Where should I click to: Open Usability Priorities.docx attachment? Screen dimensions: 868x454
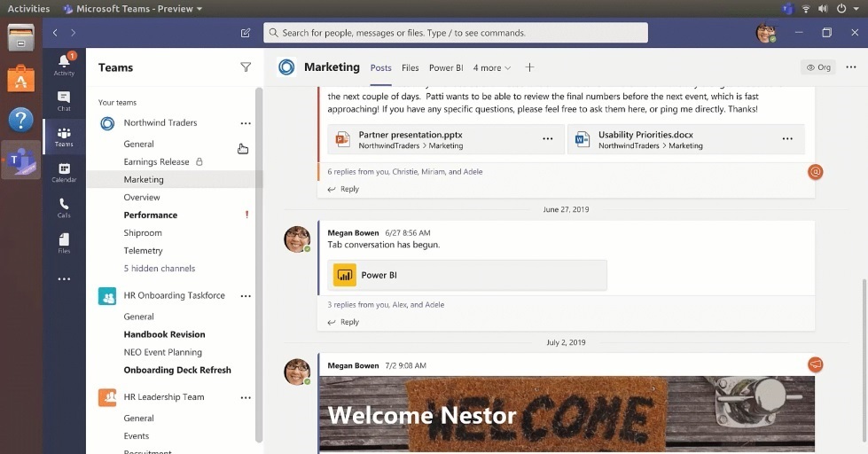pyautogui.click(x=686, y=139)
